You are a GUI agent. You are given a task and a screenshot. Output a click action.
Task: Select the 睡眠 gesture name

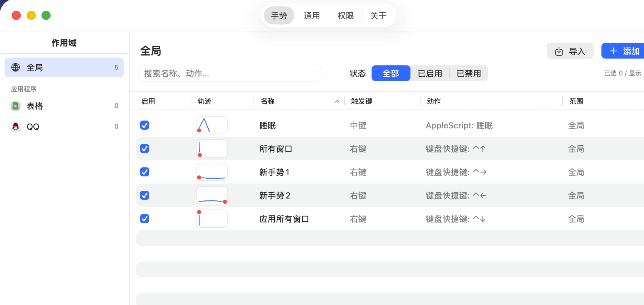click(268, 125)
